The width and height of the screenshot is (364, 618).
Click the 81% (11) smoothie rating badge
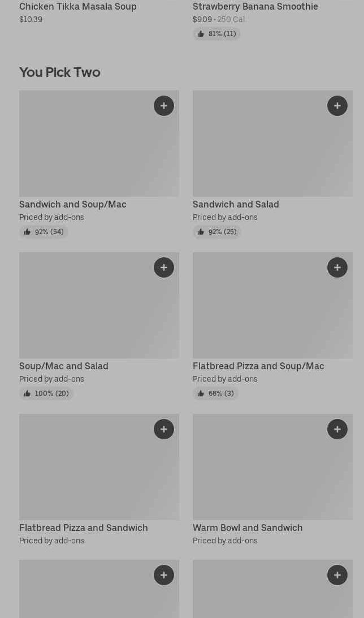[x=216, y=34]
